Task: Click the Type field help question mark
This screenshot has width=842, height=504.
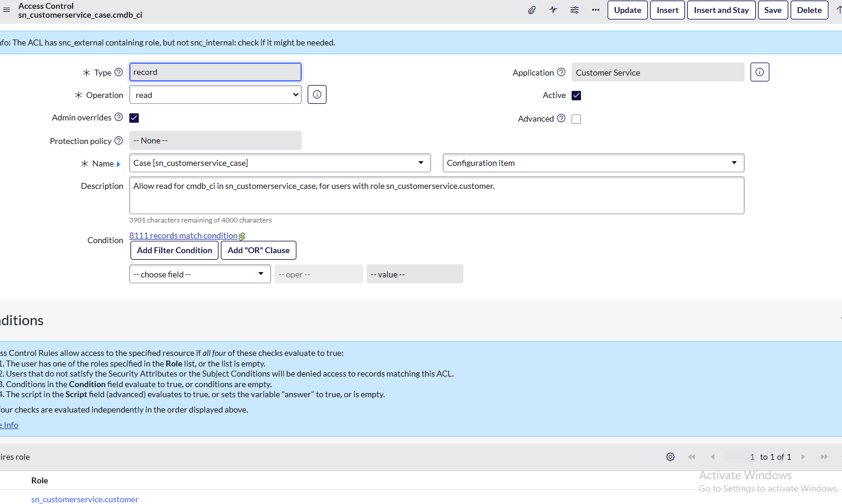Action: click(119, 72)
